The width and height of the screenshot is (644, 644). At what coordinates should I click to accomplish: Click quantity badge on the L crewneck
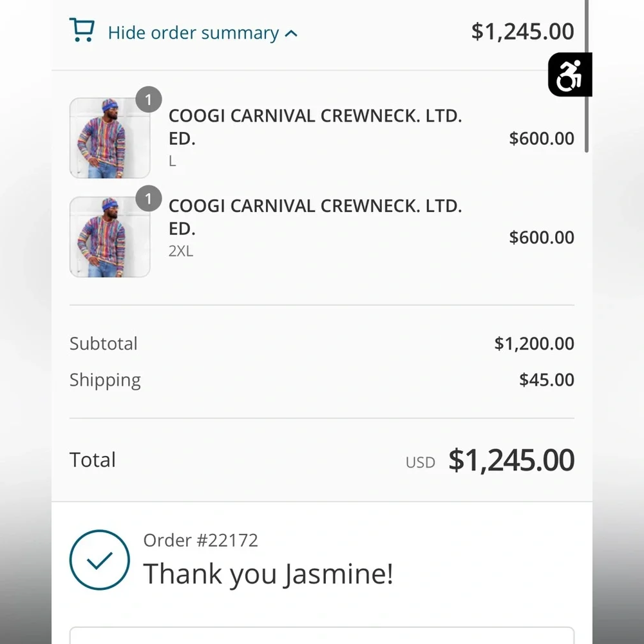(149, 100)
